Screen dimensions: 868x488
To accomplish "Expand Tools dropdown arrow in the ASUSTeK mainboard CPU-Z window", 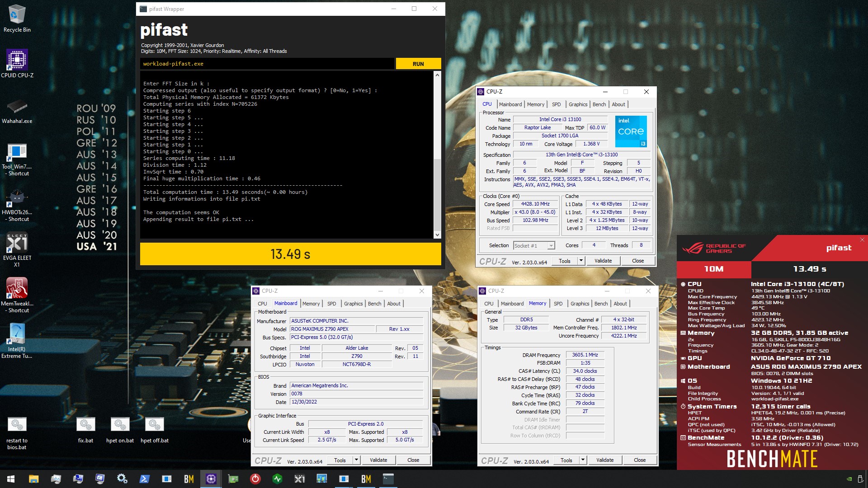I will pyautogui.click(x=356, y=460).
